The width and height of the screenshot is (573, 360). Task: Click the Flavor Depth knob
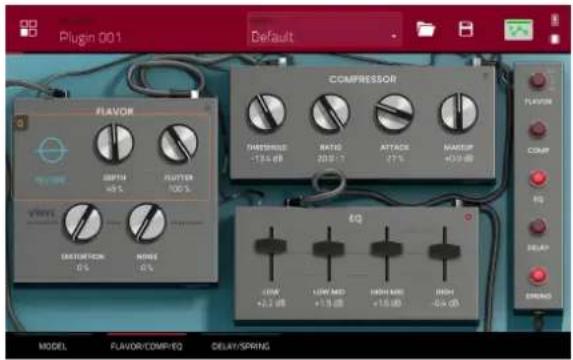114,143
